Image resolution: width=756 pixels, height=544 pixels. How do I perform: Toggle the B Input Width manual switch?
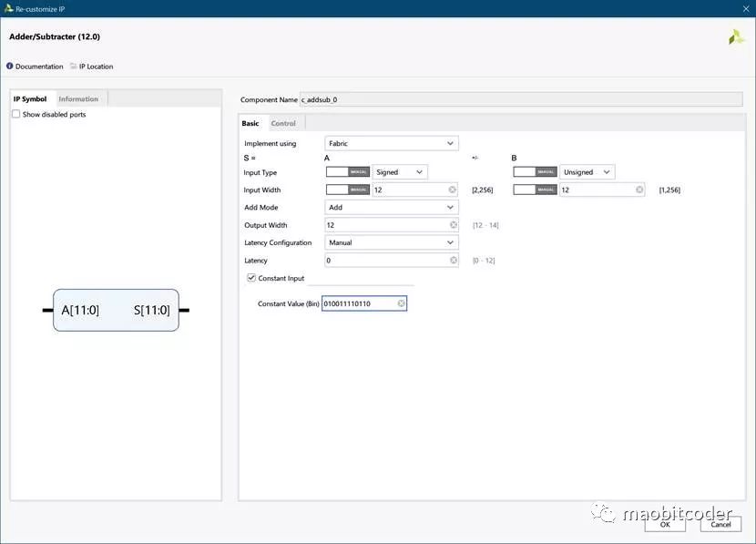point(535,190)
